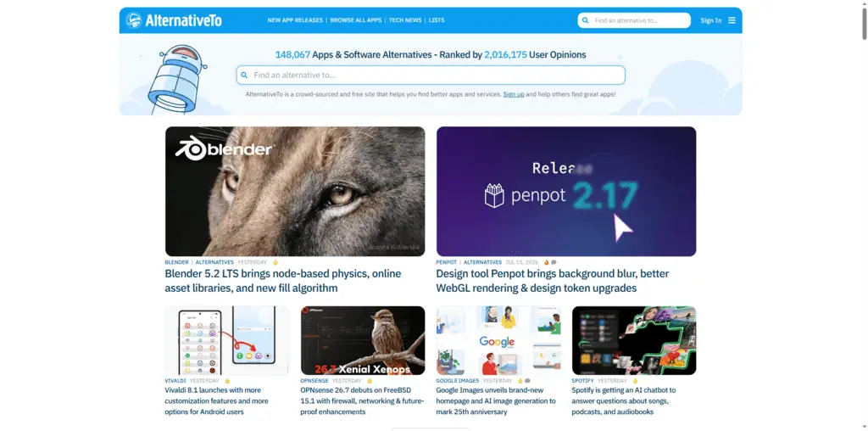
Task: Click ALTERNATIVES tag under Penpot article
Action: tap(482, 263)
